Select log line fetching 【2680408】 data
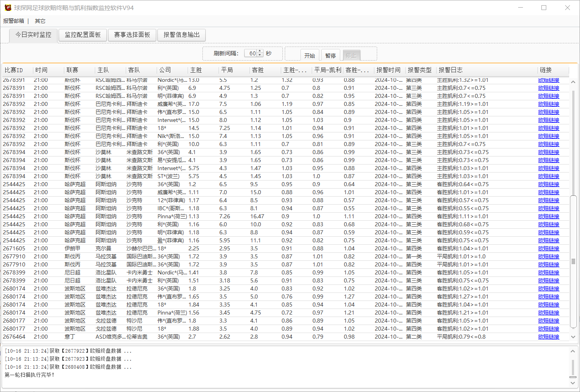Screen dimensions: 580x392 pos(68,367)
